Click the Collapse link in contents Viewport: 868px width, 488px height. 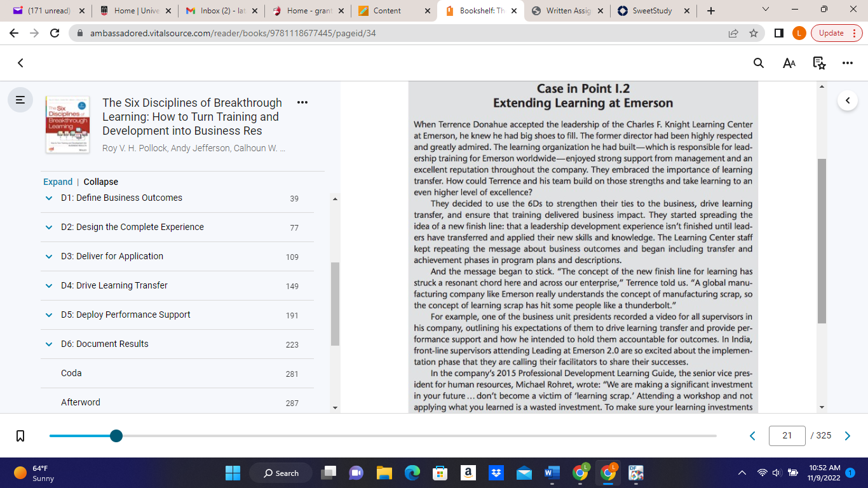pyautogui.click(x=101, y=182)
